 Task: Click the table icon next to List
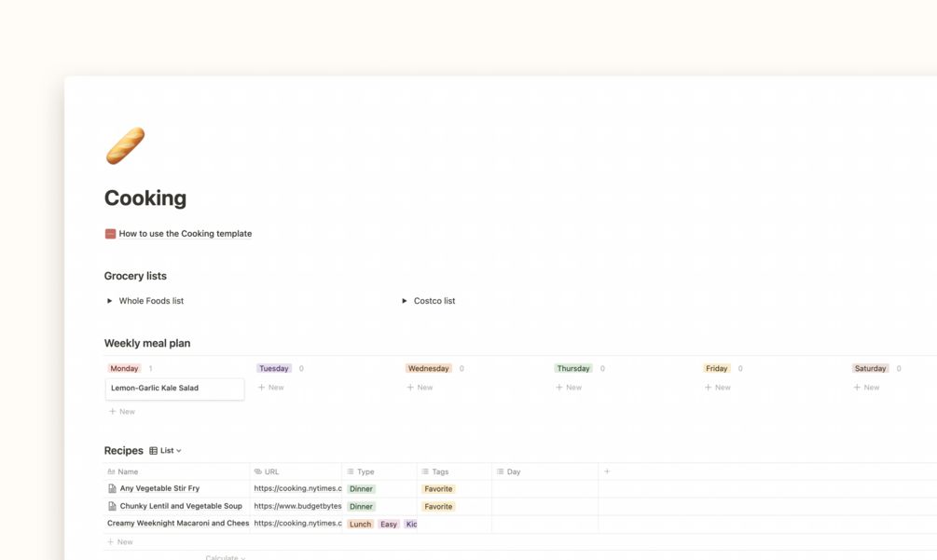(154, 451)
